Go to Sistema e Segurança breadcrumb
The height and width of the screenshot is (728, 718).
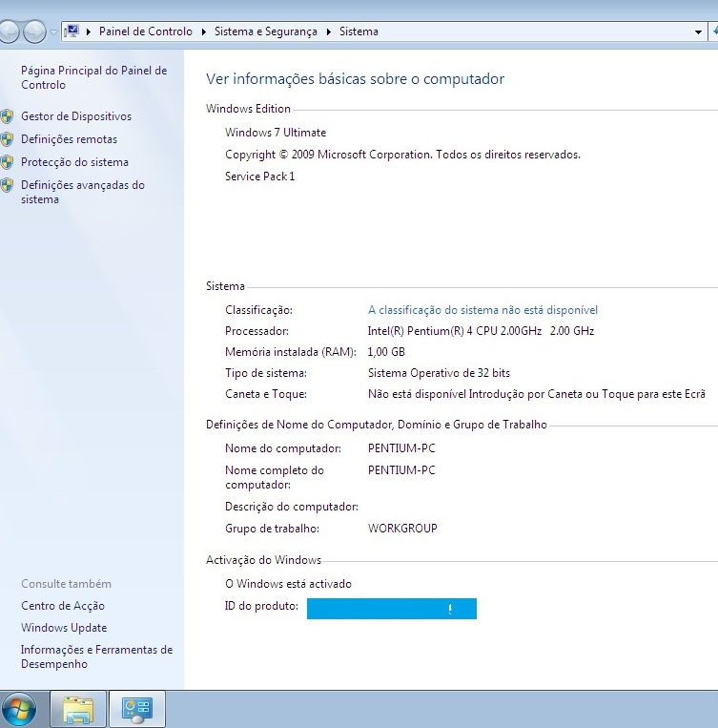tap(266, 31)
